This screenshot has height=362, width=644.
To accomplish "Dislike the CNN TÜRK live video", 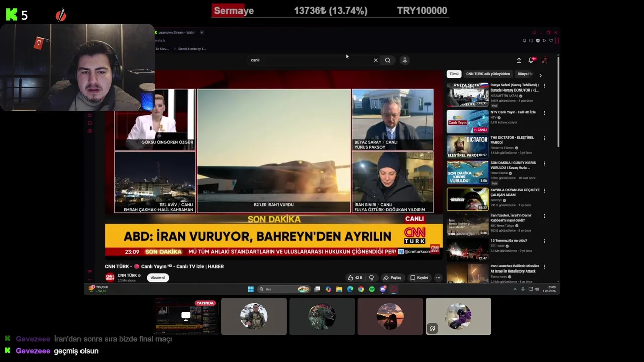I will point(372,278).
